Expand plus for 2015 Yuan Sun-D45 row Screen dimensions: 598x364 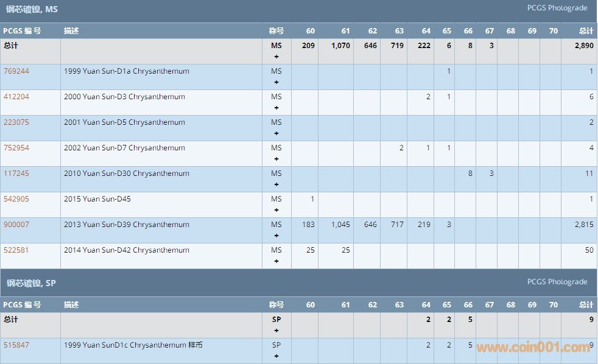(276, 210)
